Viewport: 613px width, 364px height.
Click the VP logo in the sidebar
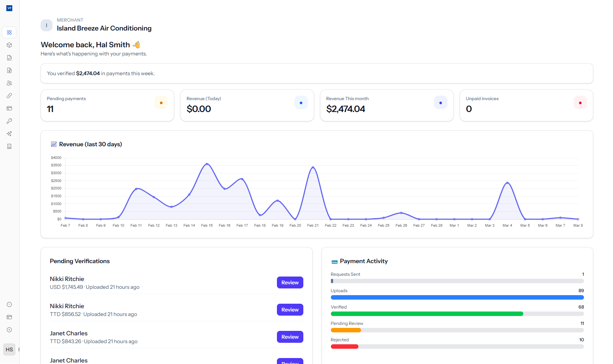pyautogui.click(x=9, y=8)
